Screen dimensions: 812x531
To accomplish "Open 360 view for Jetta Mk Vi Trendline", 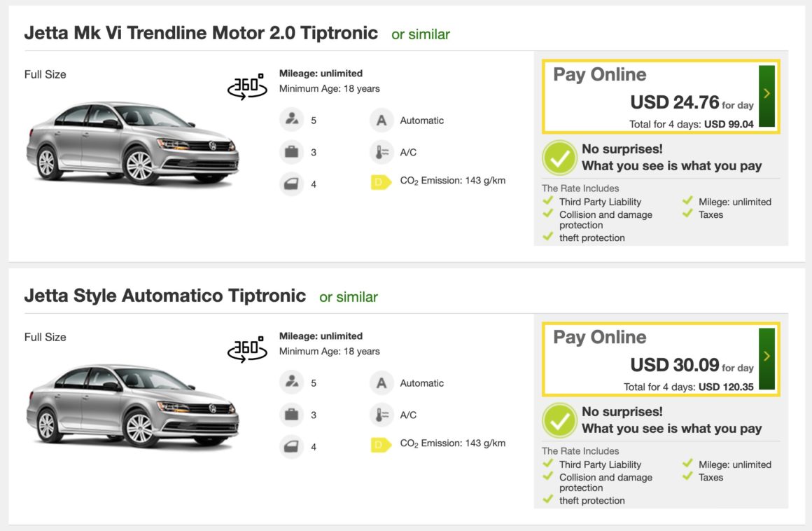I will pos(247,86).
